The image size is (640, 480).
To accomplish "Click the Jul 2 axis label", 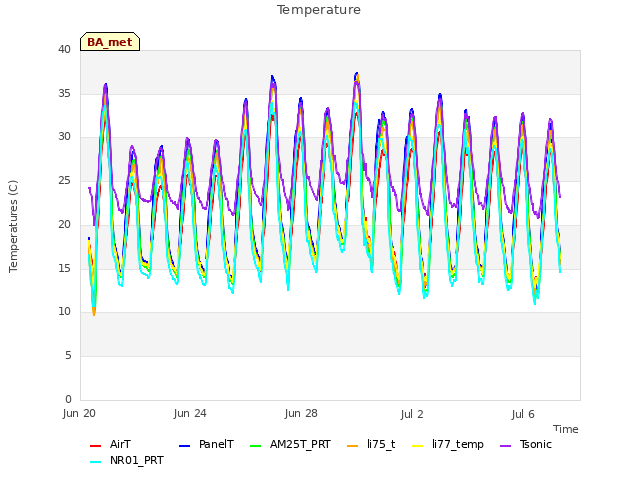I will tap(412, 414).
